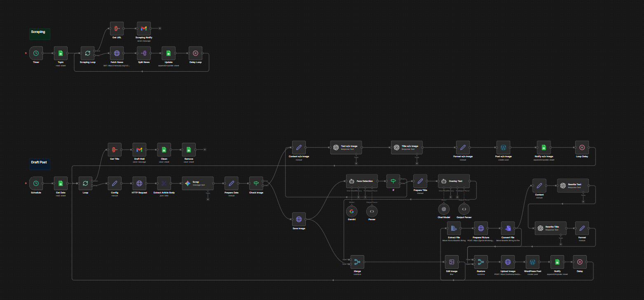Open the Face Detection node

362,181
